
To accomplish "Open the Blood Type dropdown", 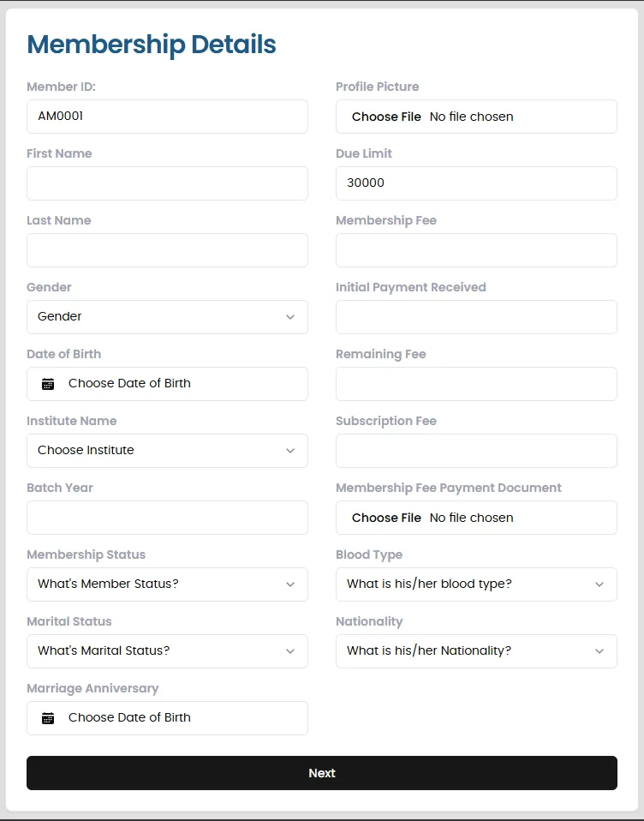I will [x=476, y=584].
